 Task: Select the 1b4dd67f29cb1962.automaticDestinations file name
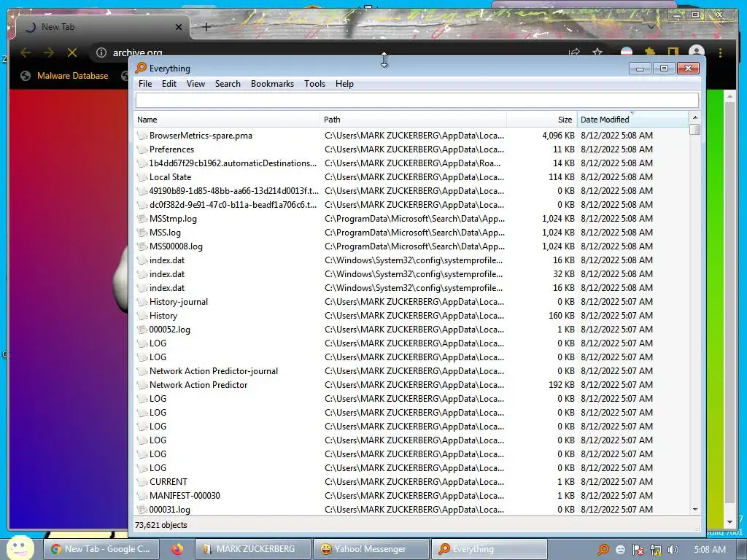(233, 163)
